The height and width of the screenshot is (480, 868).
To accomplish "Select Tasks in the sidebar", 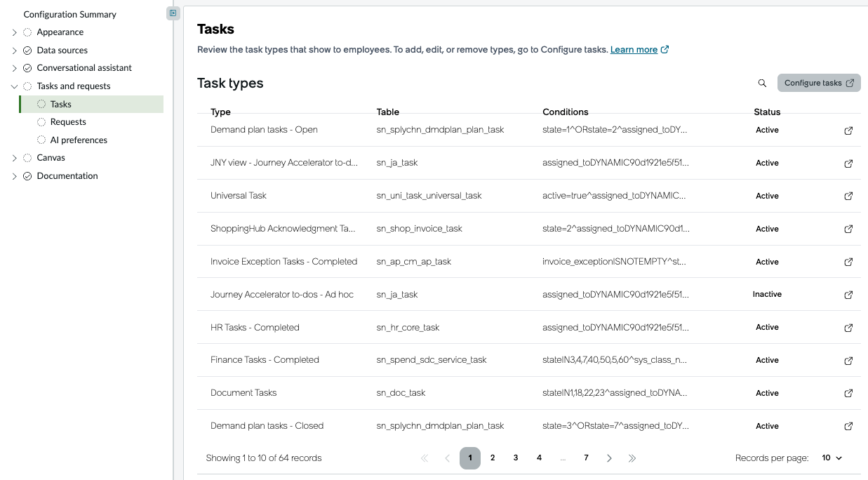I will click(x=91, y=104).
